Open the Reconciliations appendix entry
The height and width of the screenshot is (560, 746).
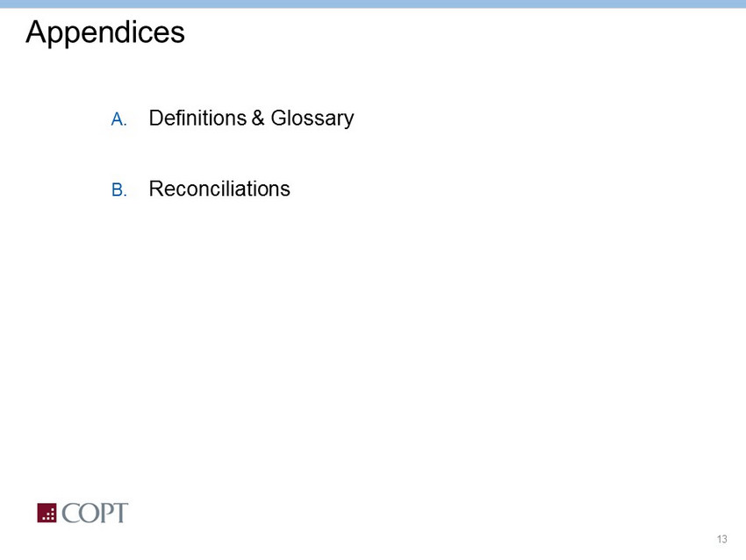(x=219, y=189)
